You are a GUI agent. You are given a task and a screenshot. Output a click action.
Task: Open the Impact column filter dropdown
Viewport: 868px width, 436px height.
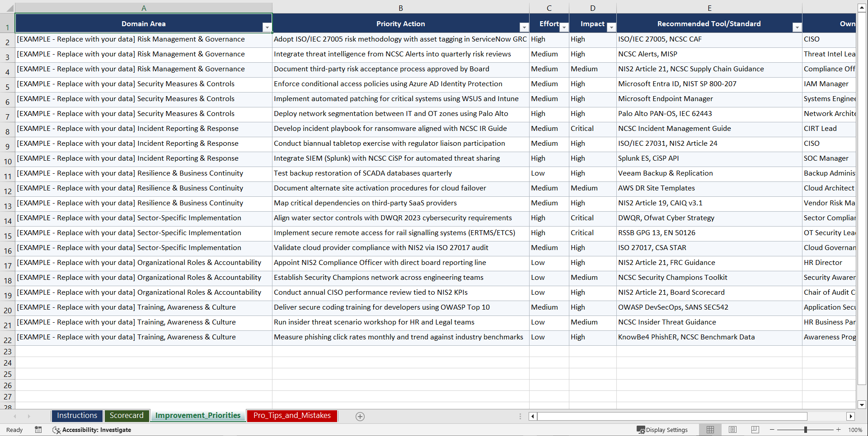tap(611, 28)
